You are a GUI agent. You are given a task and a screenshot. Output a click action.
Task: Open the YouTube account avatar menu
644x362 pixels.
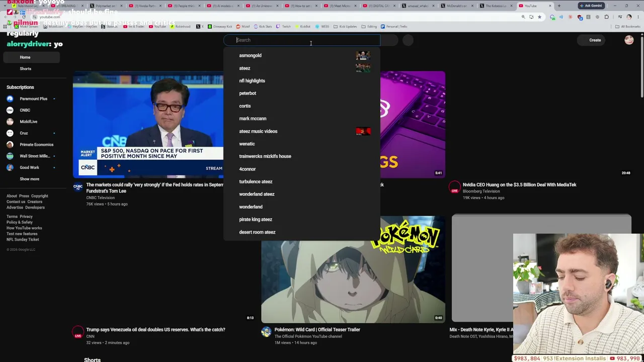pyautogui.click(x=629, y=40)
